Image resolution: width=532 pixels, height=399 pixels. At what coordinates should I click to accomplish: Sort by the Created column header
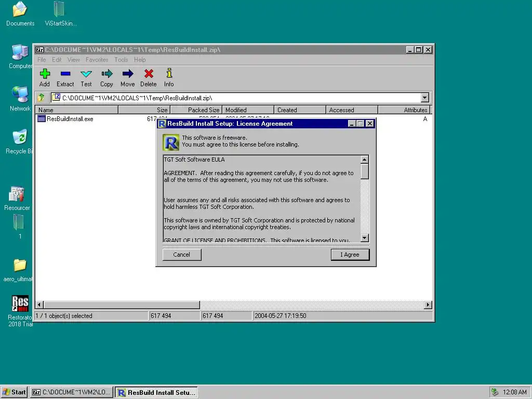pyautogui.click(x=300, y=110)
